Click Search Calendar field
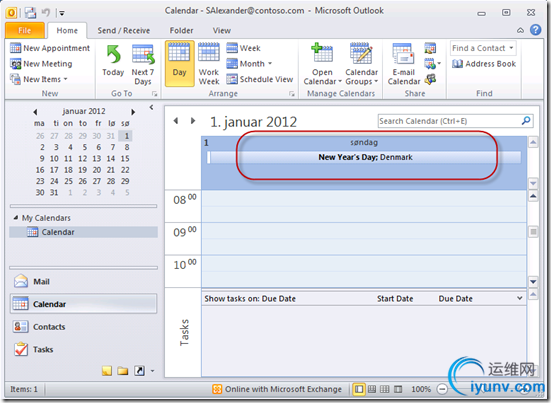 tap(449, 121)
